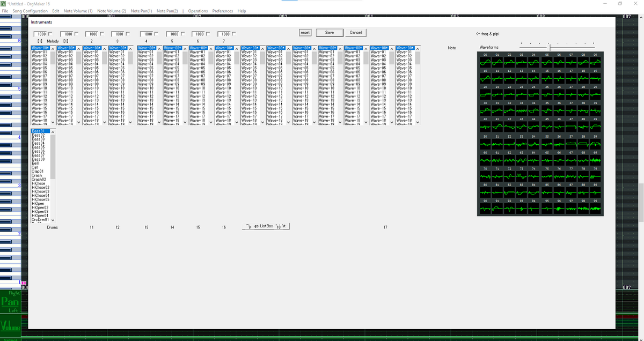Screen dimensions: 644x341
Task: Tick the pipi checkbox above track 6
Action: click(x=208, y=33)
